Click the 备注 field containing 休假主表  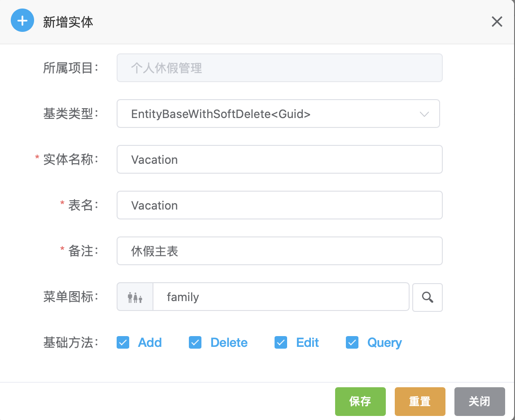(279, 251)
